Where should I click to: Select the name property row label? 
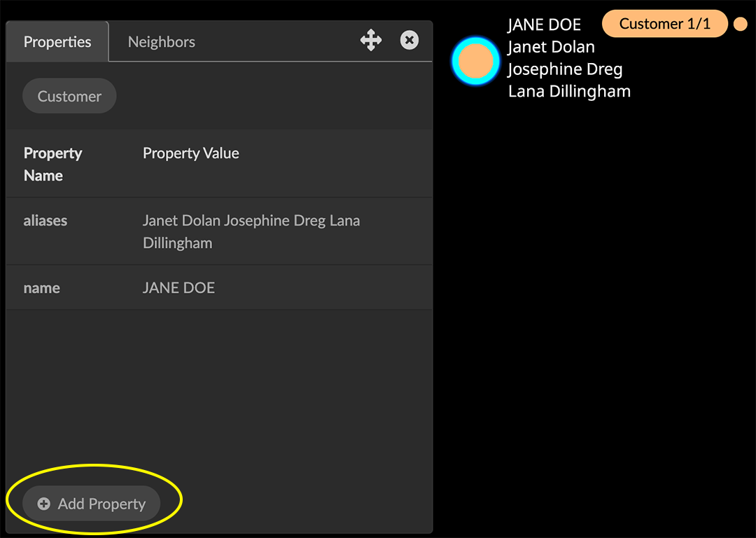coord(42,288)
